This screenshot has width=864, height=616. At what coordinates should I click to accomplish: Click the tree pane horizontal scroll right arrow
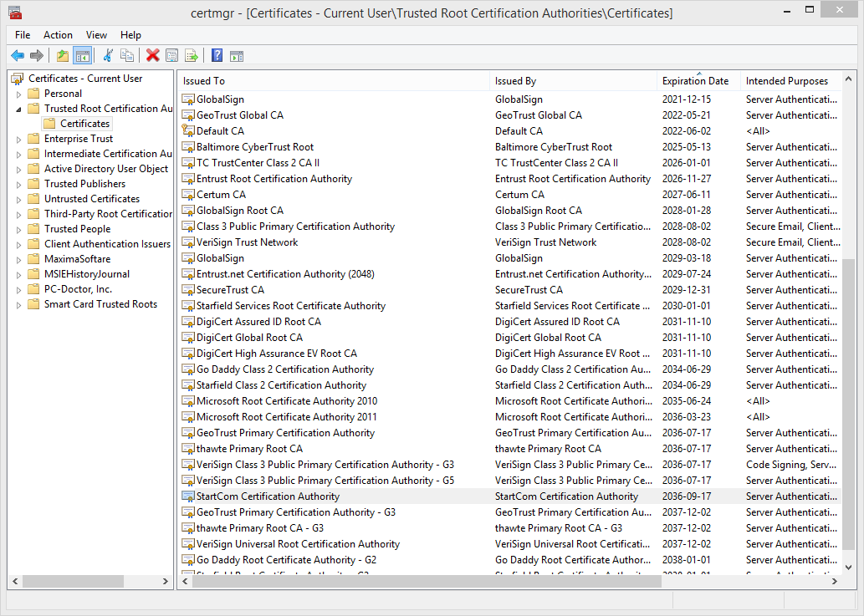point(165,582)
